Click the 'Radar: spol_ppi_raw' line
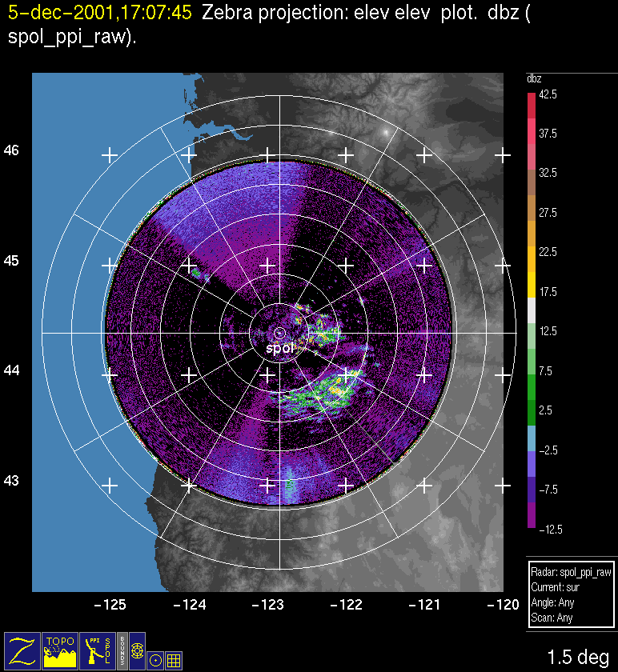The width and height of the screenshot is (618, 672). click(571, 573)
